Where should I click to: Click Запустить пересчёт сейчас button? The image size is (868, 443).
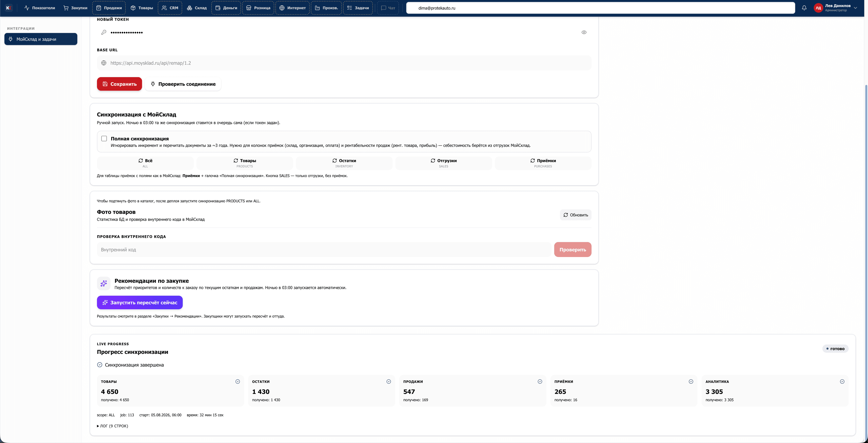[x=140, y=303]
